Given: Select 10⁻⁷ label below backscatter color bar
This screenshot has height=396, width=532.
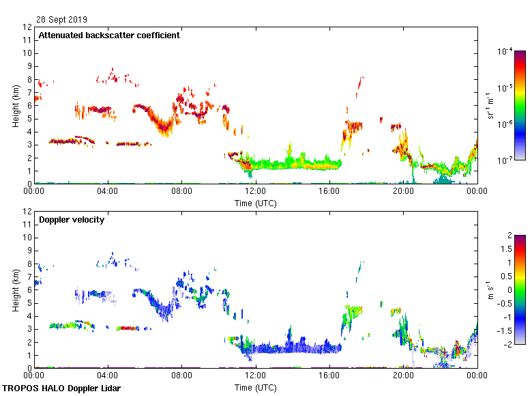Looking at the screenshot, I should [505, 160].
